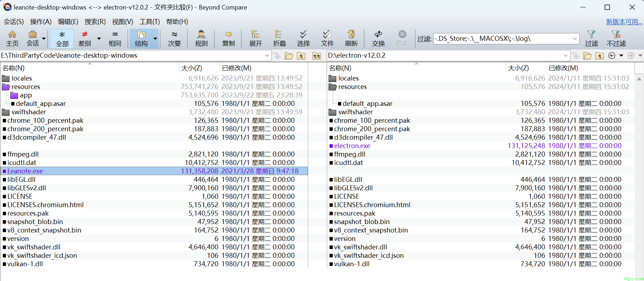Open the 操作(A) menu

(41, 22)
